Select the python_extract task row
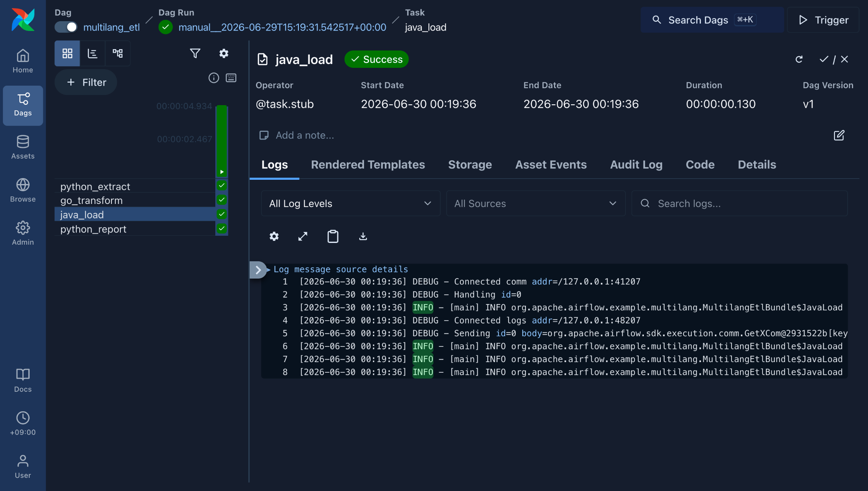 coord(135,186)
